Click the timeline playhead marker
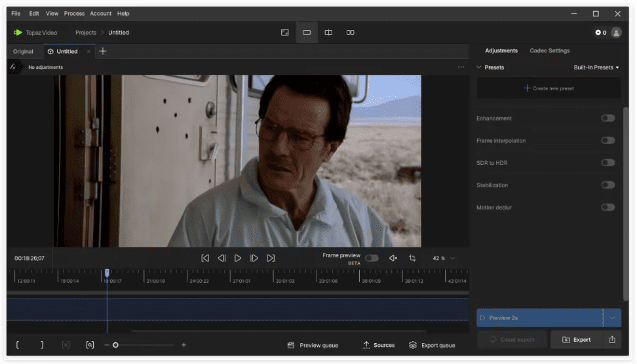The height and width of the screenshot is (364, 637). point(107,272)
